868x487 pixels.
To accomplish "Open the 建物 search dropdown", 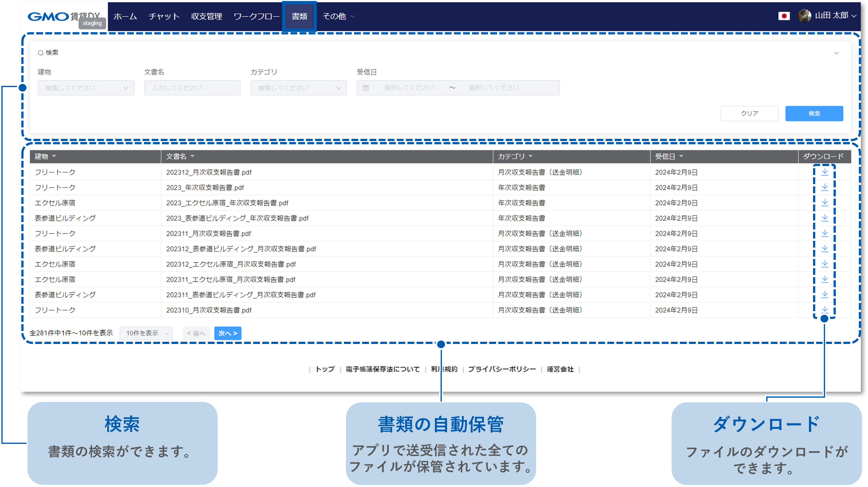I will tap(86, 88).
